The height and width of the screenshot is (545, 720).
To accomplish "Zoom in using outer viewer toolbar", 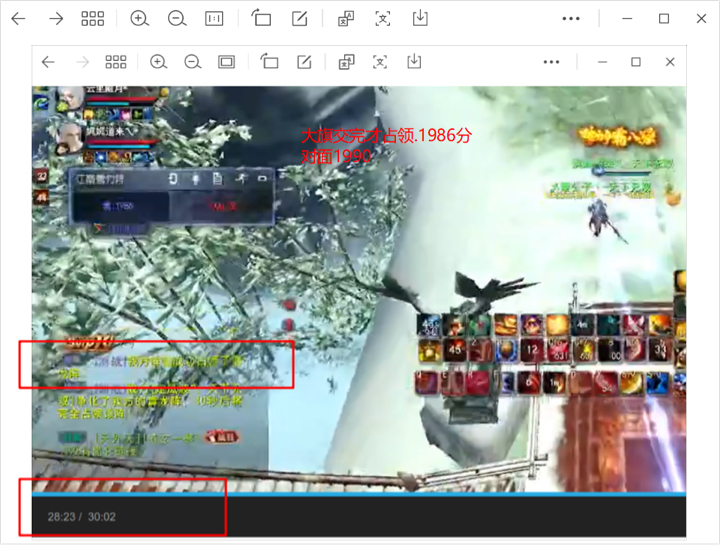I will pyautogui.click(x=139, y=18).
